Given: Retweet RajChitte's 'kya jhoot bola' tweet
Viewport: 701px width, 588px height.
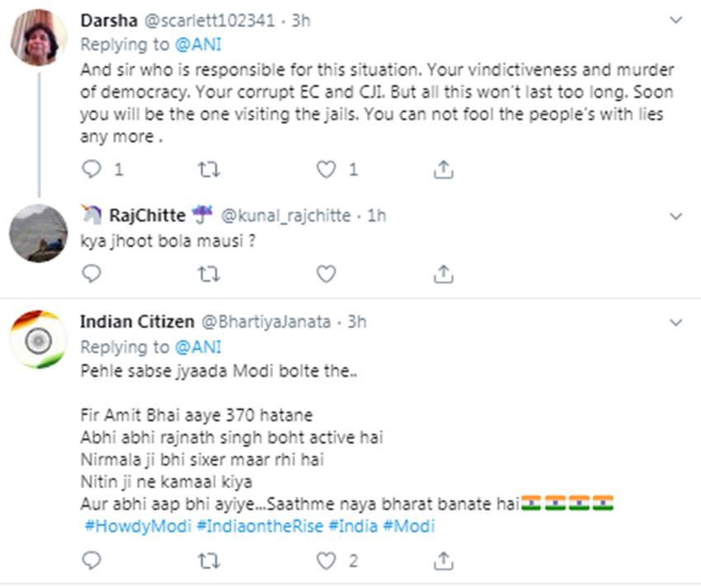Looking at the screenshot, I should 209,273.
